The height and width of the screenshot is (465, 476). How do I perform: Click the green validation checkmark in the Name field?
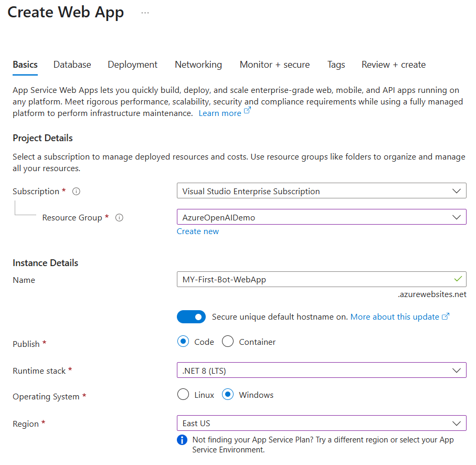click(458, 279)
